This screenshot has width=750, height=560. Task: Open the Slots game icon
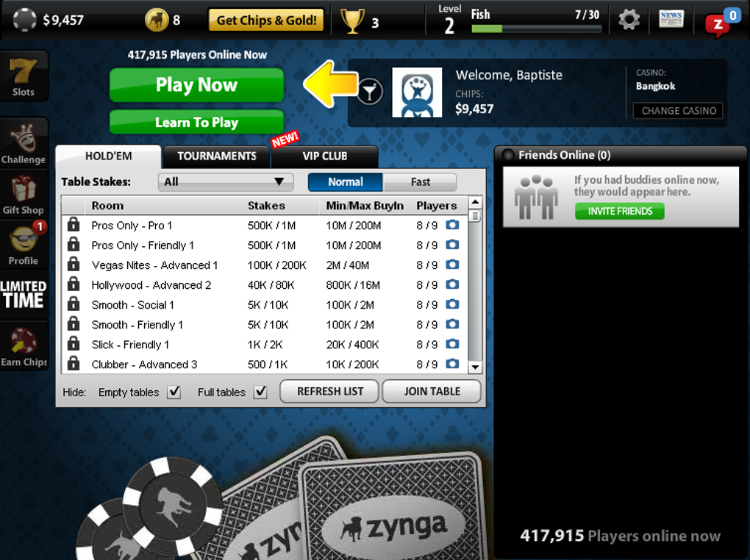[24, 76]
